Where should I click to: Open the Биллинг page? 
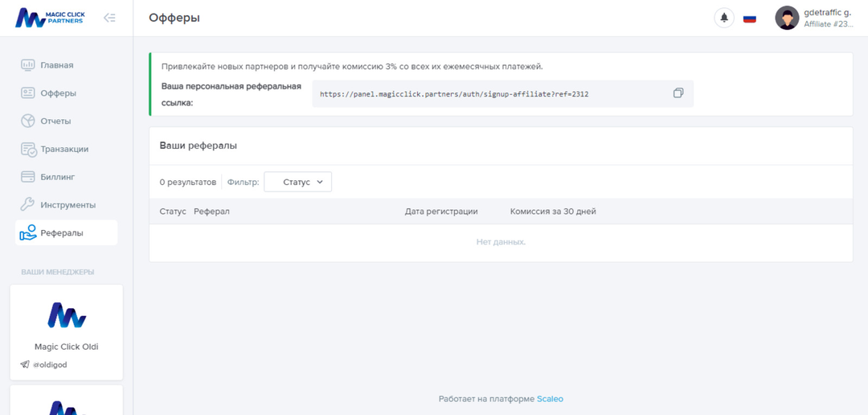(x=57, y=177)
